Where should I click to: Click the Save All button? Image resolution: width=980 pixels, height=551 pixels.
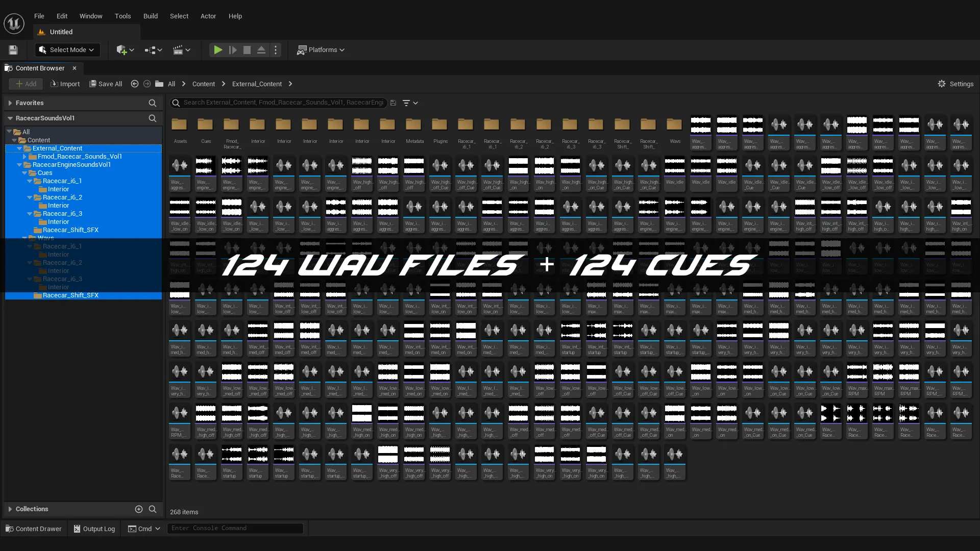click(x=106, y=84)
